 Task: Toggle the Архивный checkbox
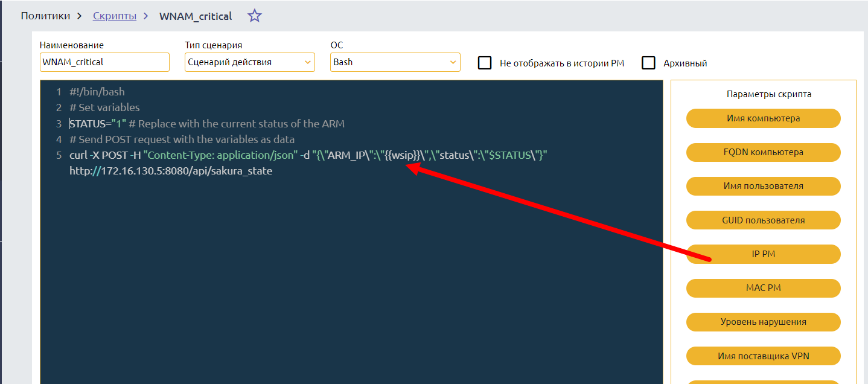coord(648,63)
